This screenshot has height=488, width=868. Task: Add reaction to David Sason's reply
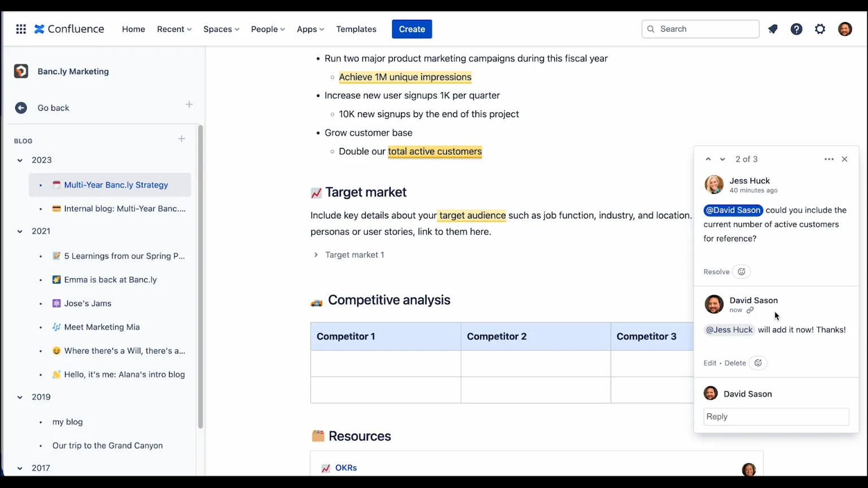tap(758, 363)
